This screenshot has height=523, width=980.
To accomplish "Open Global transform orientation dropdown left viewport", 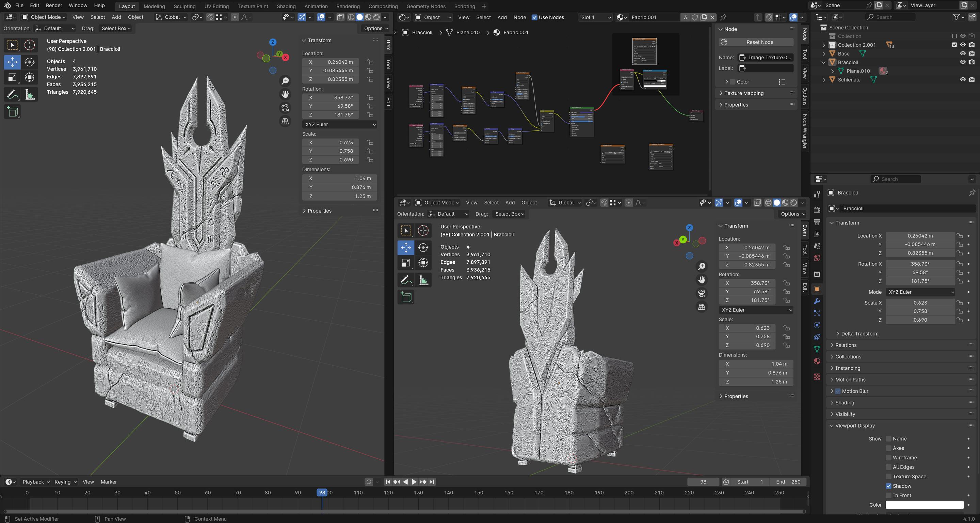I will tap(171, 17).
